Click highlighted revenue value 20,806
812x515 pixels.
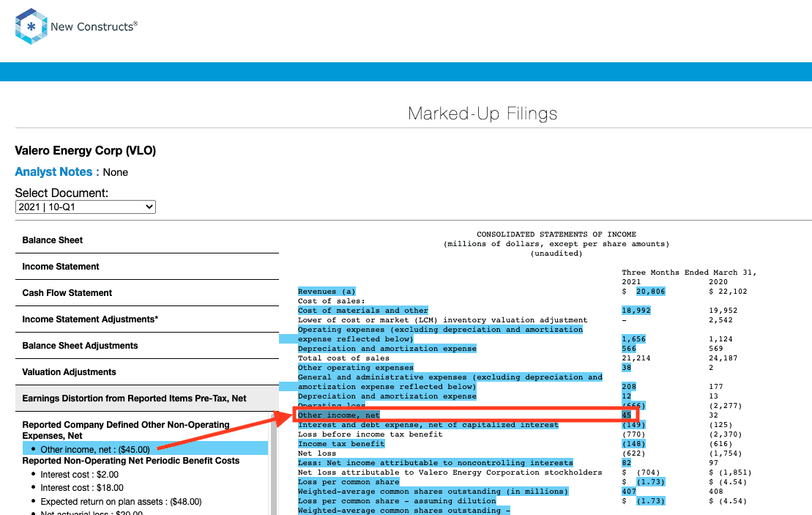650,292
